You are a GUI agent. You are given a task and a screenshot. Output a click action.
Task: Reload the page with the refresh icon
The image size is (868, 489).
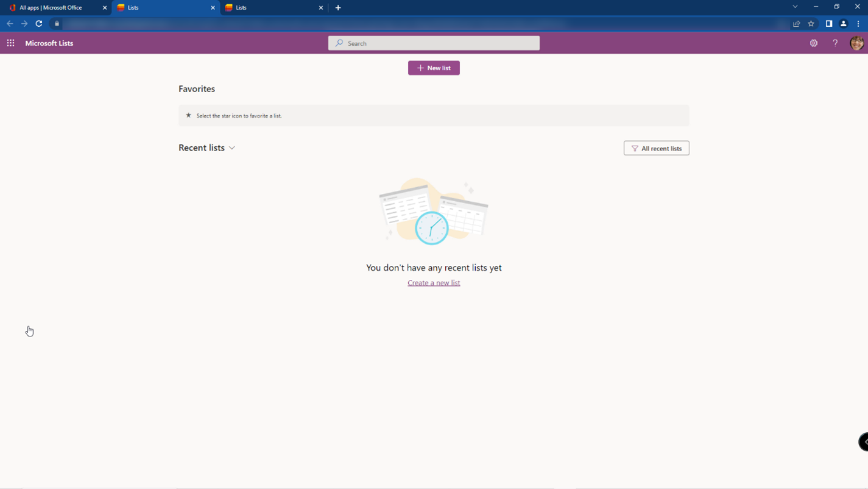(x=39, y=24)
